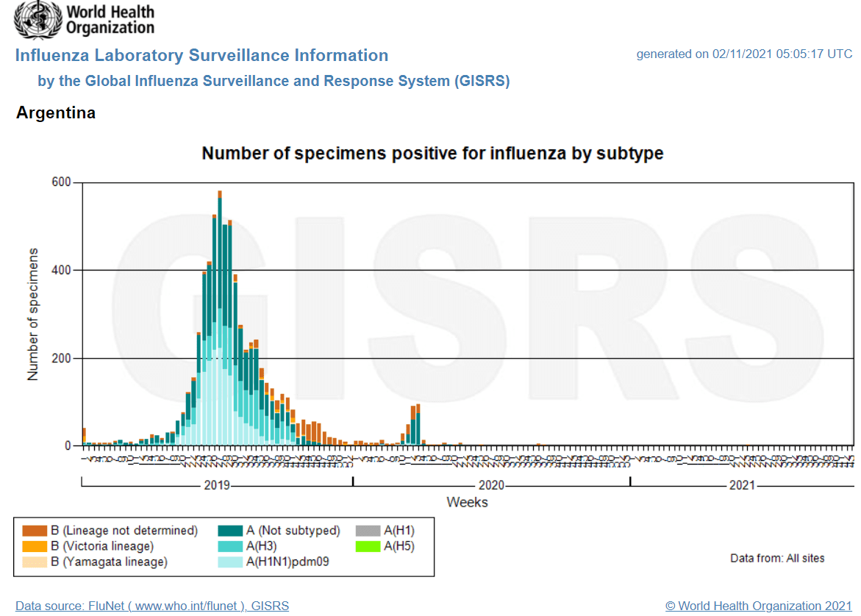Screen dimensions: 861x616
Task: Click the A (Not subtyped) dark teal swatch
Action: coord(230,530)
